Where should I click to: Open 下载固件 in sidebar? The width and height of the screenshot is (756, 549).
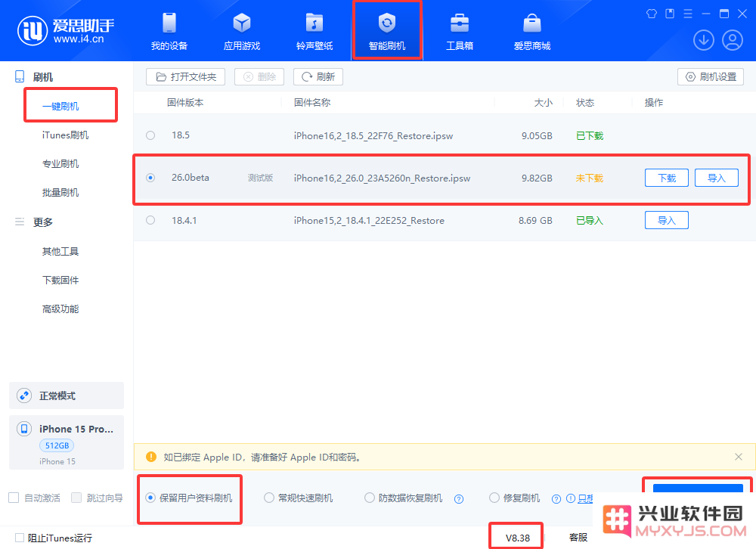[60, 281]
